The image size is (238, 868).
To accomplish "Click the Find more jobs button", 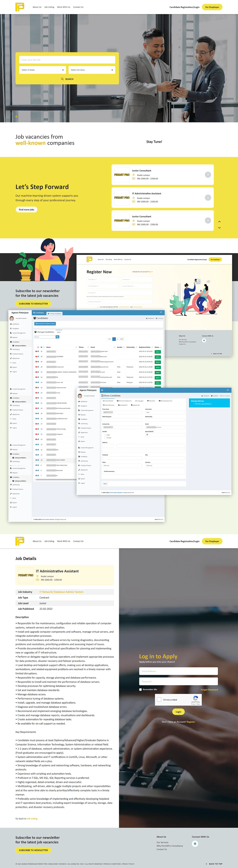I will (x=26, y=210).
